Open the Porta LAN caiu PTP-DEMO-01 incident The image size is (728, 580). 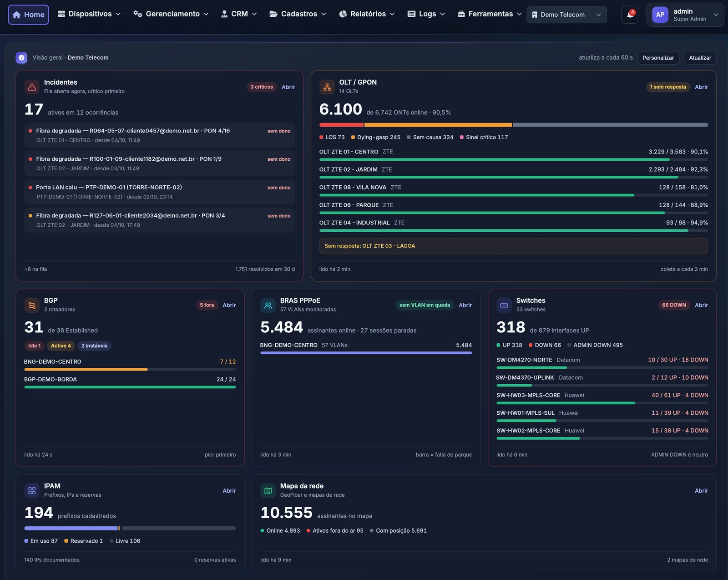(159, 192)
